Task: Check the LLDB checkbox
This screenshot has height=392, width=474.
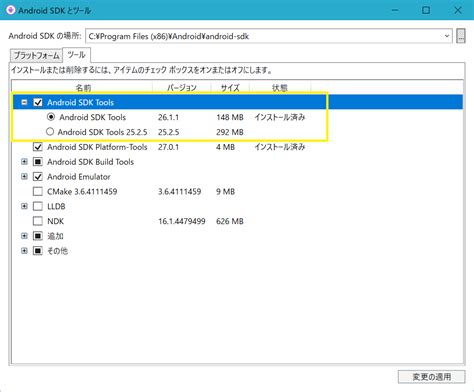Action: pos(38,206)
